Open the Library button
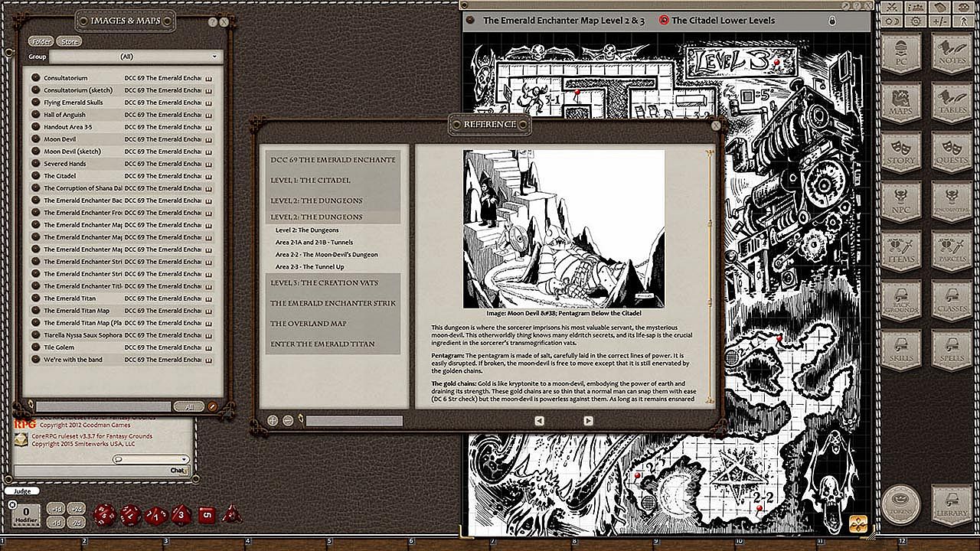This screenshot has height=551, width=980. coord(951,506)
